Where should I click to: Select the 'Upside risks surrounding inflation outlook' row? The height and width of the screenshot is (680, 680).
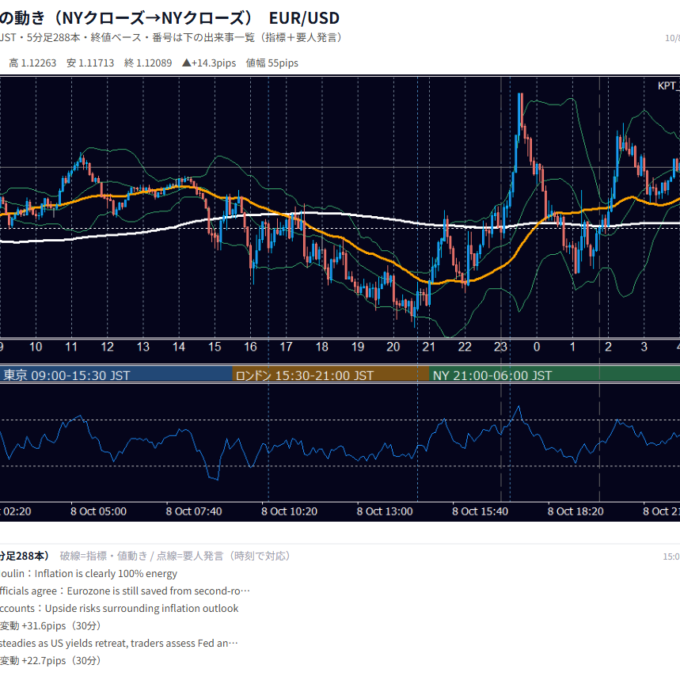coord(119,608)
